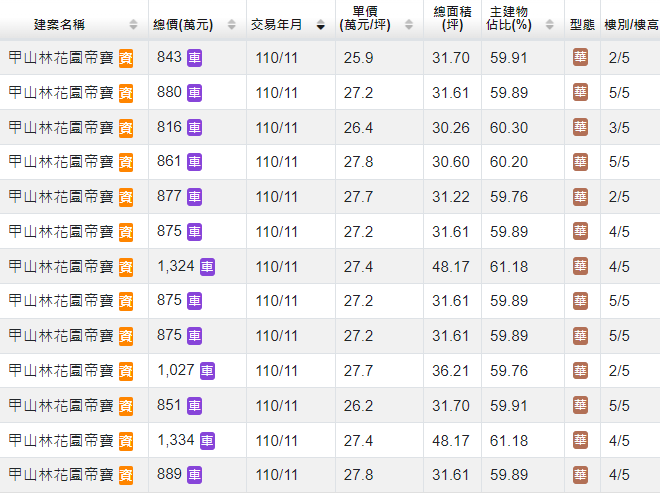Sort by 建案名稱 using its sort arrows
The width and height of the screenshot is (660, 494).
pyautogui.click(x=133, y=25)
